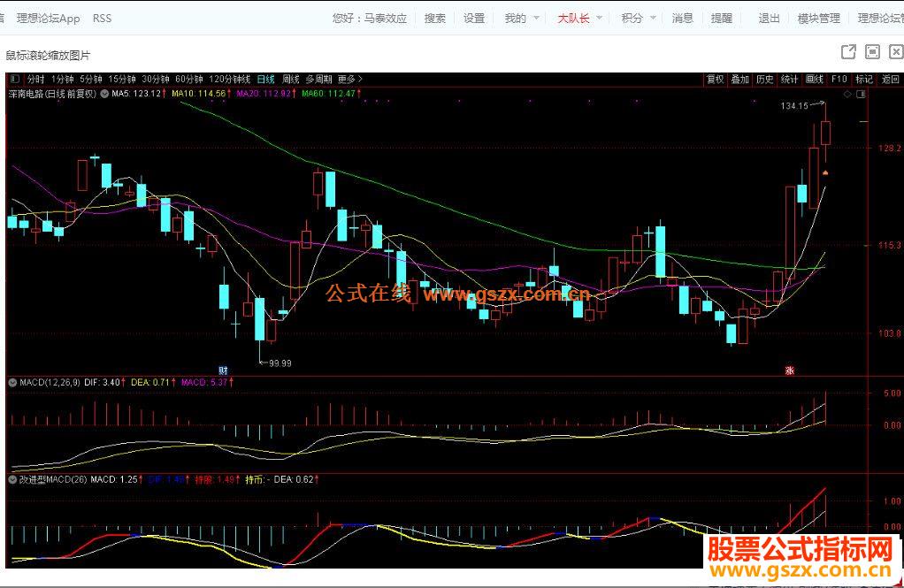
Task: Open the 多周期 multi-period view
Action: click(318, 79)
